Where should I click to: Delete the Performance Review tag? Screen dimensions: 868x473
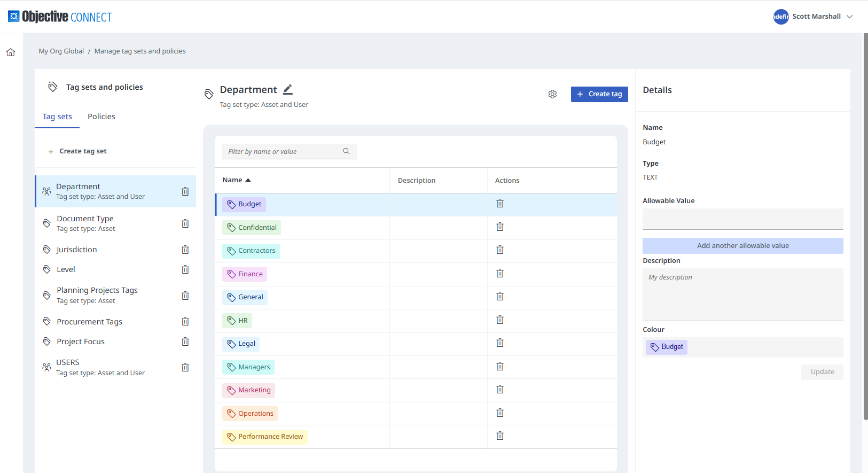pyautogui.click(x=500, y=436)
